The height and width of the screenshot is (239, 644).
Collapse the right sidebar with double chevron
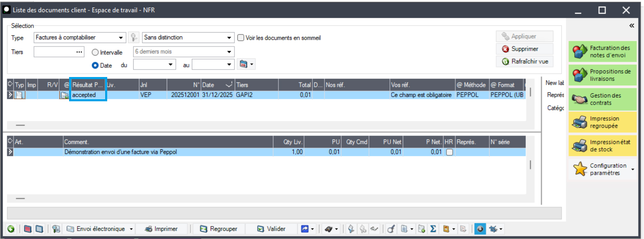pyautogui.click(x=631, y=26)
